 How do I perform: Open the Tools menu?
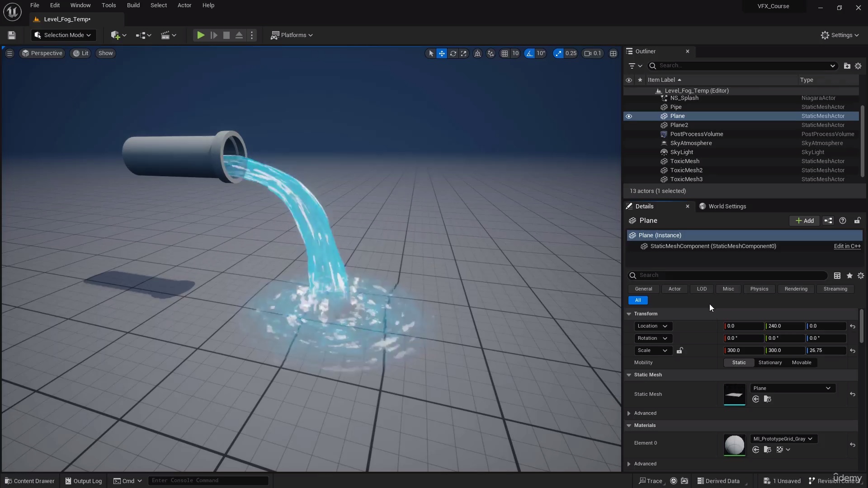click(x=108, y=5)
